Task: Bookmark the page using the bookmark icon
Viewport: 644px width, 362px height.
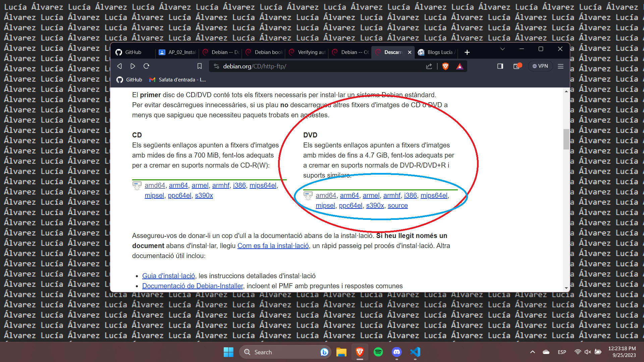Action: point(200,66)
